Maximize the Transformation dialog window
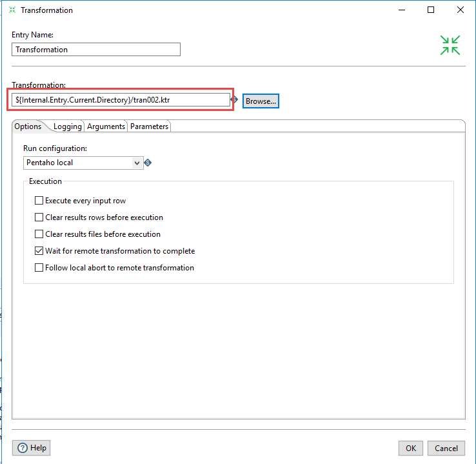 coord(431,10)
